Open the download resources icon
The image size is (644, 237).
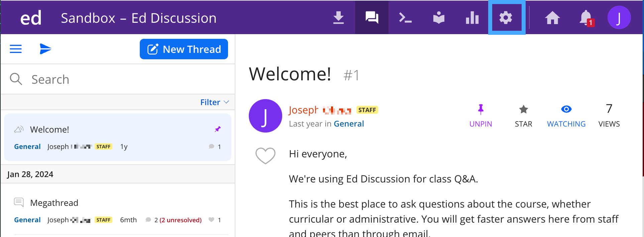coord(338,17)
